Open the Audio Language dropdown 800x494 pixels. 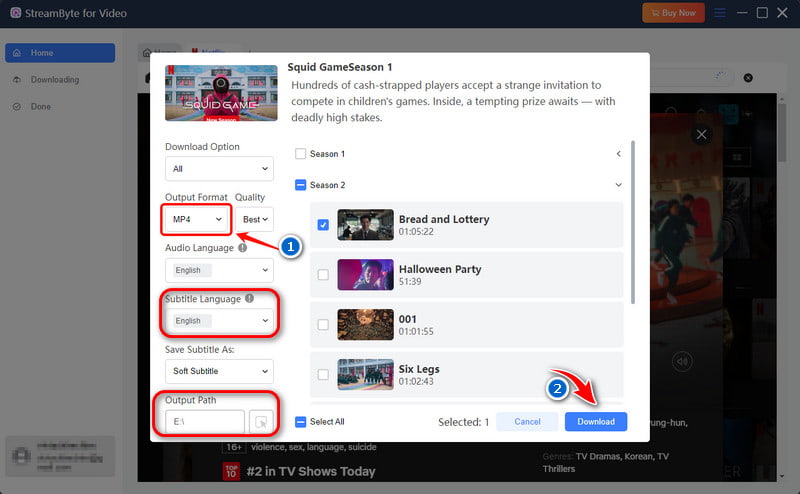[219, 270]
